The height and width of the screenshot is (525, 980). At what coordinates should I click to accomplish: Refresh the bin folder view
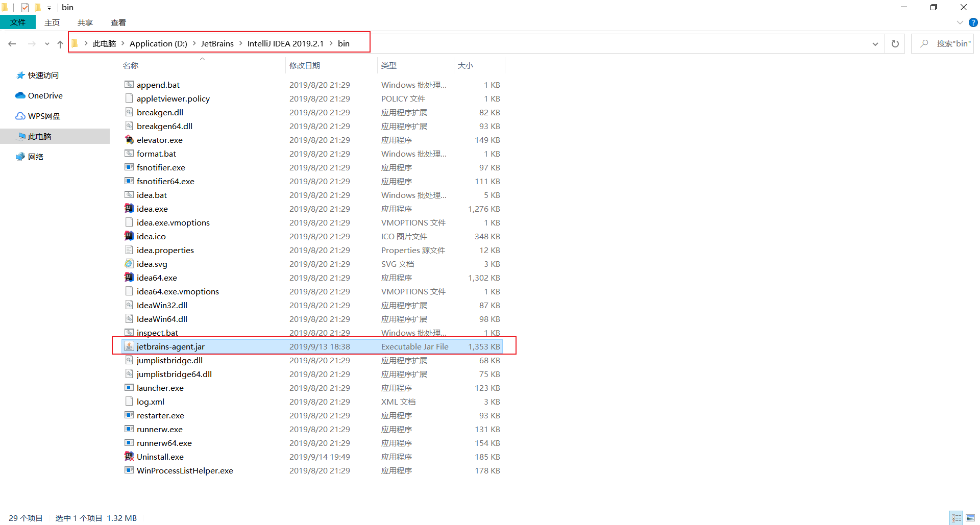(895, 44)
